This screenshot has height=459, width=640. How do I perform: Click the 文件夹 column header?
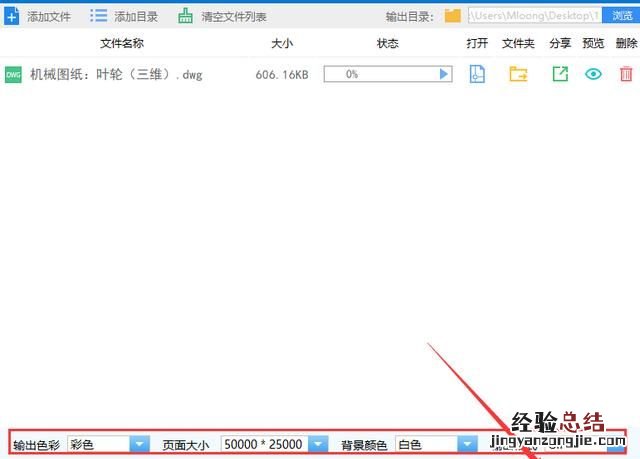coord(518,43)
